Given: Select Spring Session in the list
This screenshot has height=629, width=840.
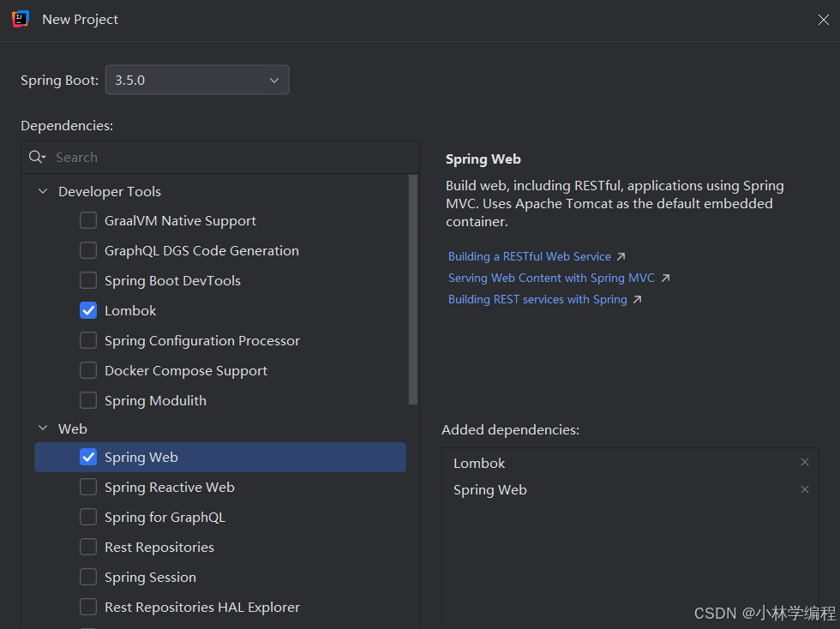Looking at the screenshot, I should tap(150, 577).
